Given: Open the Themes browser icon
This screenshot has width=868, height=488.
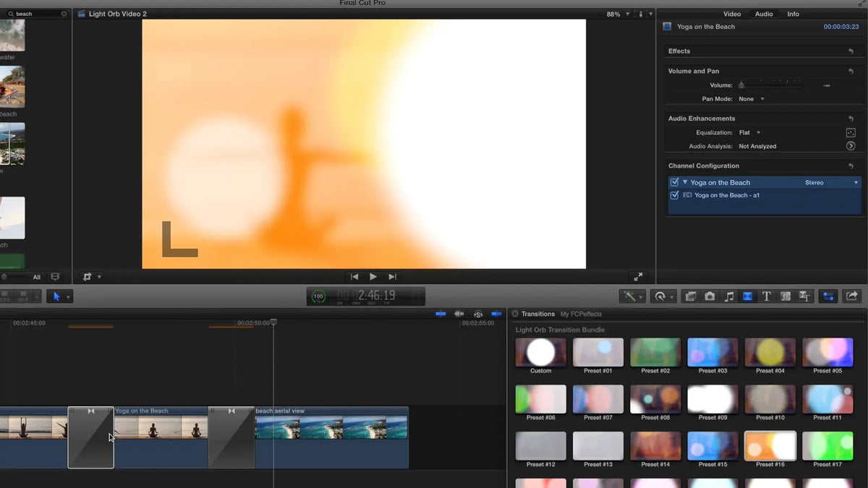Looking at the screenshot, I should 804,296.
